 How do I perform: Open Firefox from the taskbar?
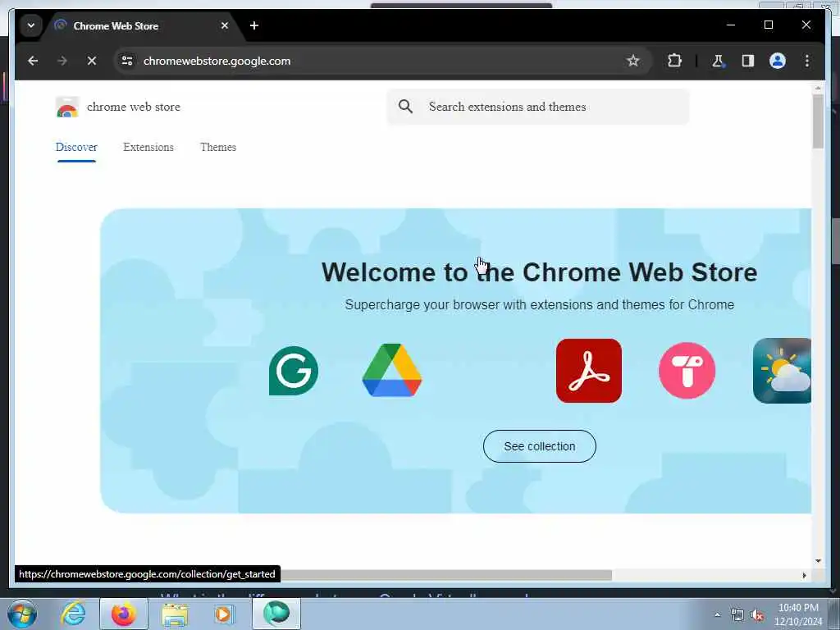click(x=124, y=614)
